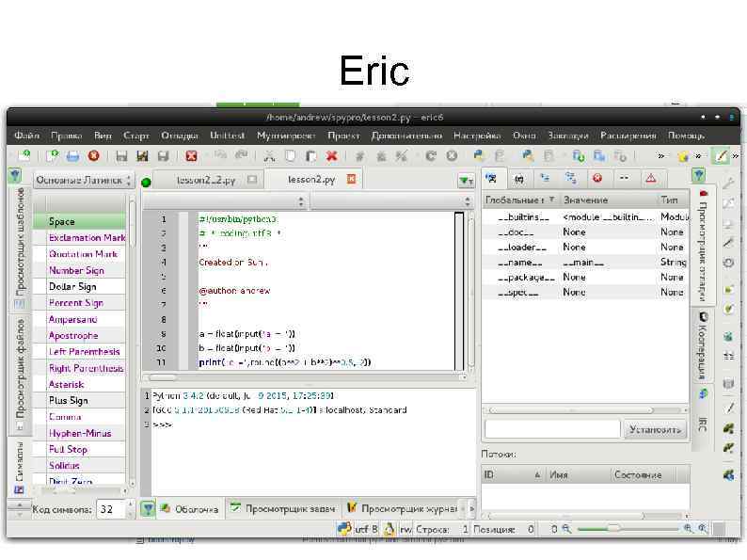Click the green LED indicator beside editor tabs

coord(146,182)
